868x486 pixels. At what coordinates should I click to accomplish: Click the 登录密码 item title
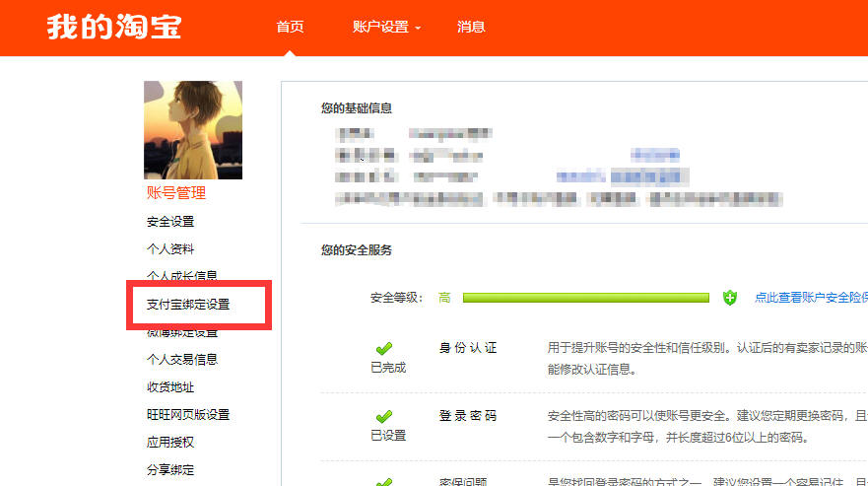[468, 416]
